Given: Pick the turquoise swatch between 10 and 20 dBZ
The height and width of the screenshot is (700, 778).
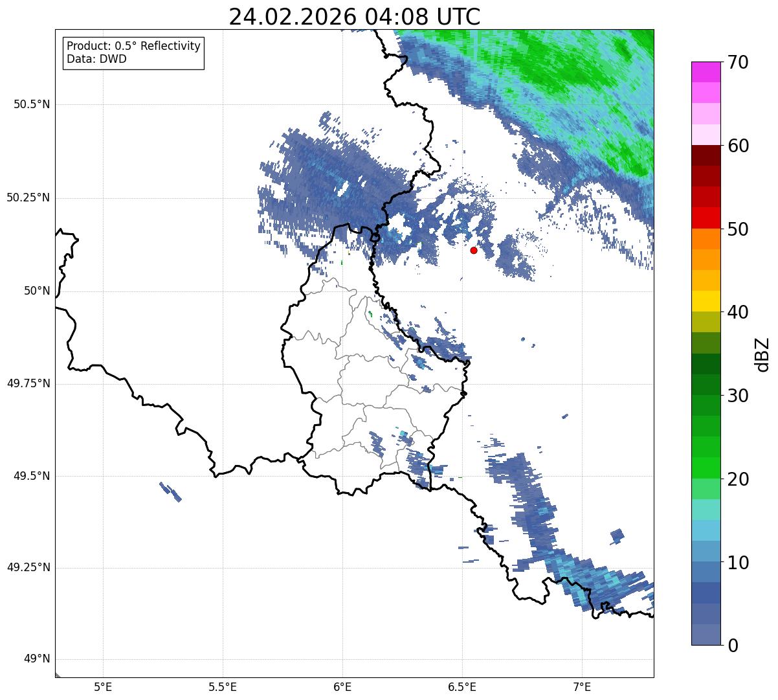Looking at the screenshot, I should [706, 510].
